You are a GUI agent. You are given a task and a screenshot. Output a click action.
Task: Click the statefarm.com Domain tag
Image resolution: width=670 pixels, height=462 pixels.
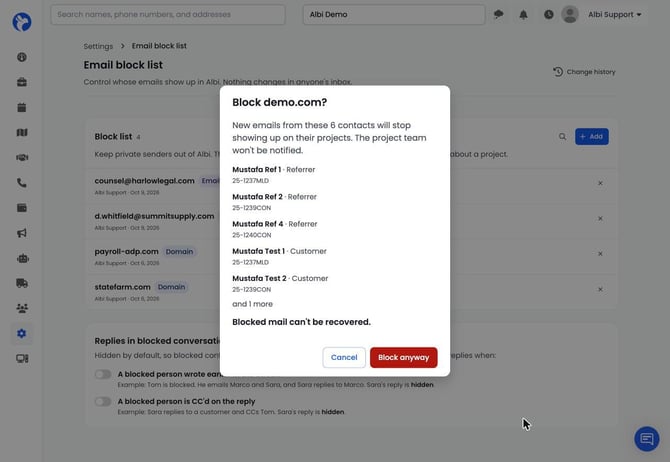(171, 287)
